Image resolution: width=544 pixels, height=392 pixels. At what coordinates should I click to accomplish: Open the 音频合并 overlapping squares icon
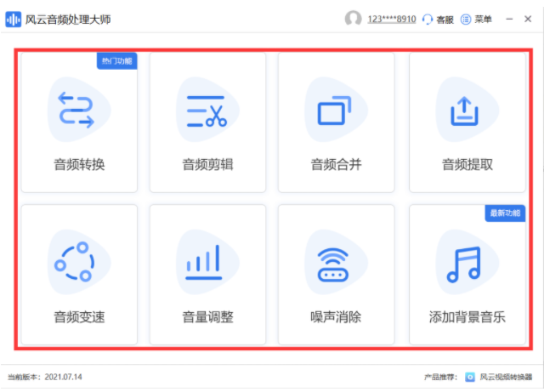tap(334, 110)
